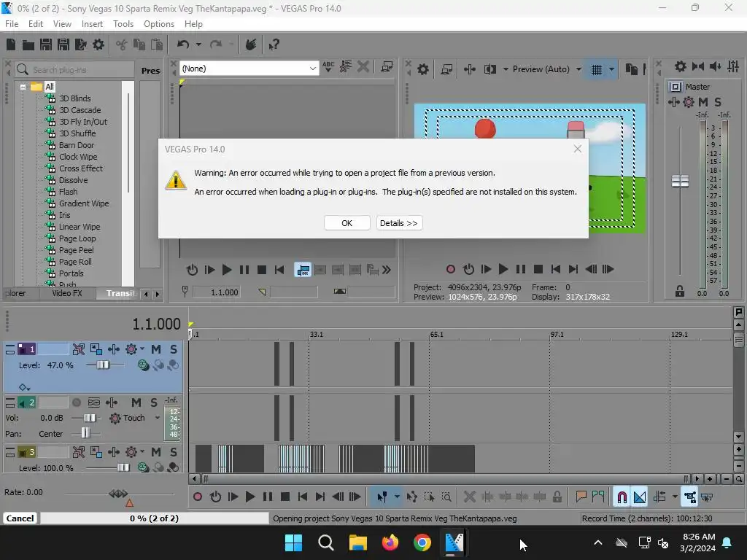The height and width of the screenshot is (560, 747).
Task: Toggle Automatic Crossfades icon
Action: tap(640, 497)
